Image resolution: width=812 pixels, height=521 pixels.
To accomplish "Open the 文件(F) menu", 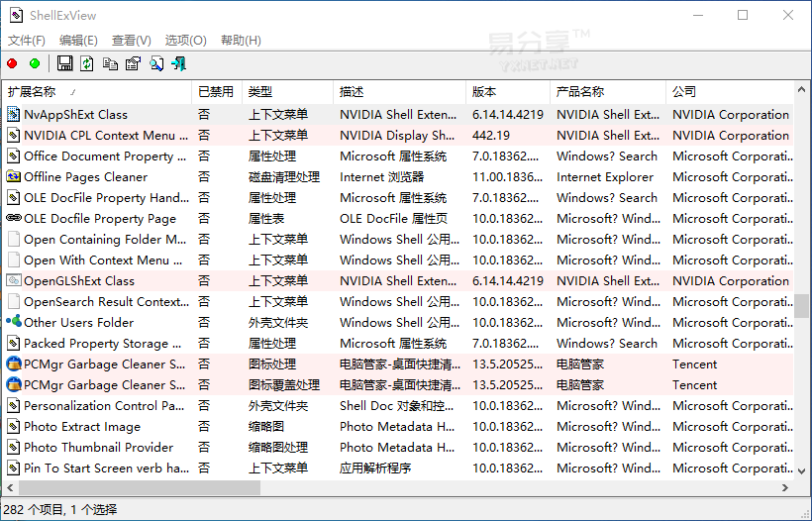I will (27, 41).
